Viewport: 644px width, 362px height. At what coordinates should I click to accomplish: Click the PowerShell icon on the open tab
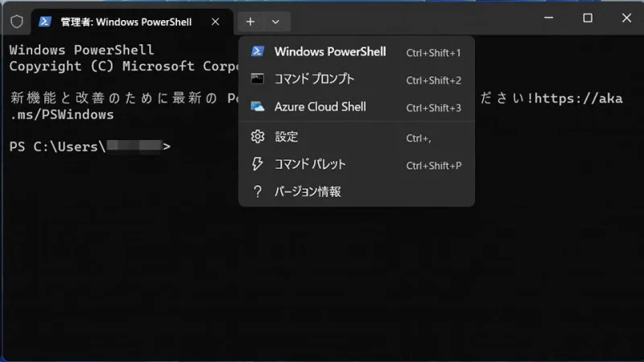(x=47, y=22)
